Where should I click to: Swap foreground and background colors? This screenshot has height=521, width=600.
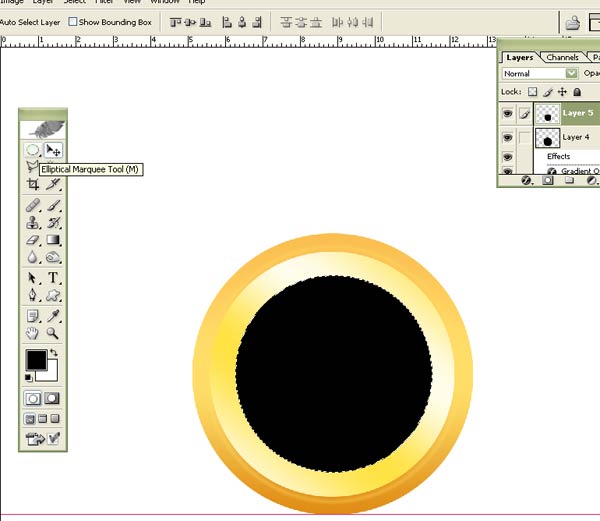(x=54, y=352)
